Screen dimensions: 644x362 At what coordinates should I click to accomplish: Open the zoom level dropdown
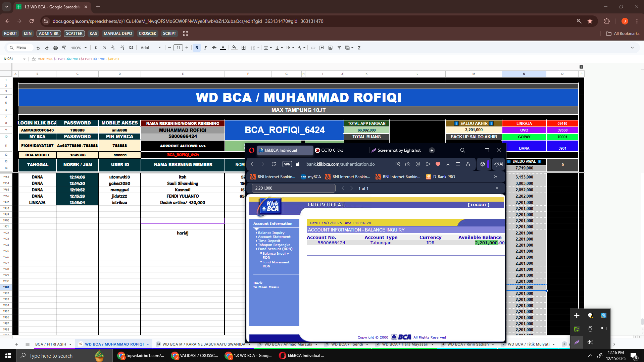79,48
